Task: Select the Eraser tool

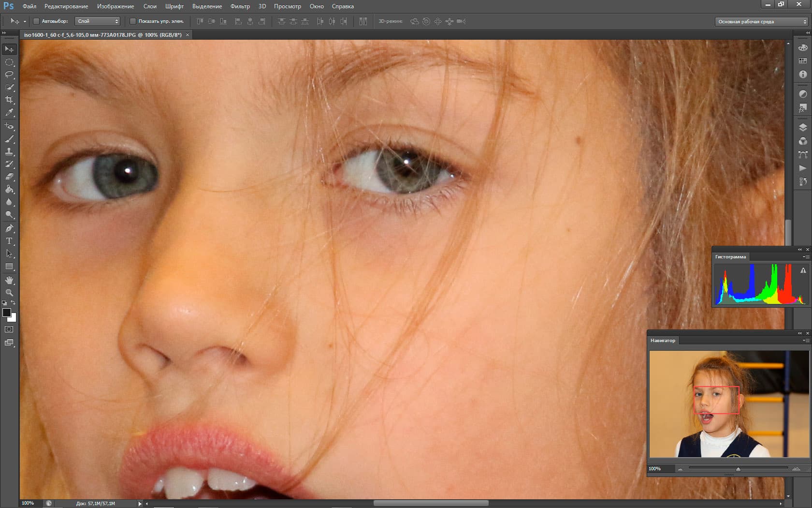Action: coord(9,177)
